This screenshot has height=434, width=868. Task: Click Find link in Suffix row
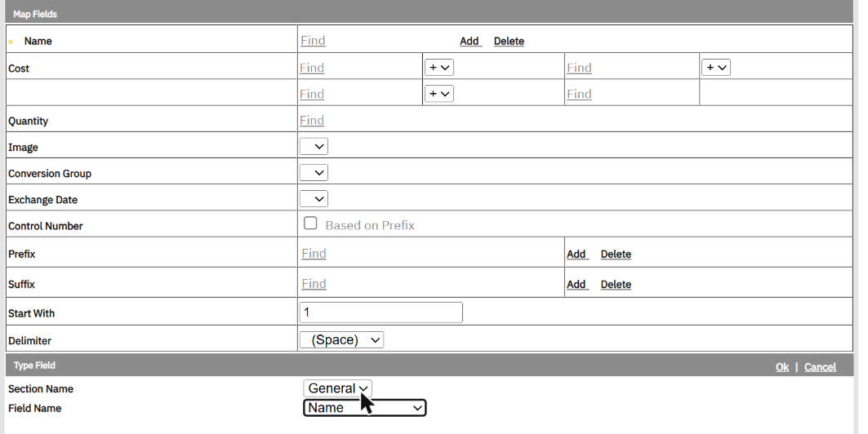coord(314,284)
